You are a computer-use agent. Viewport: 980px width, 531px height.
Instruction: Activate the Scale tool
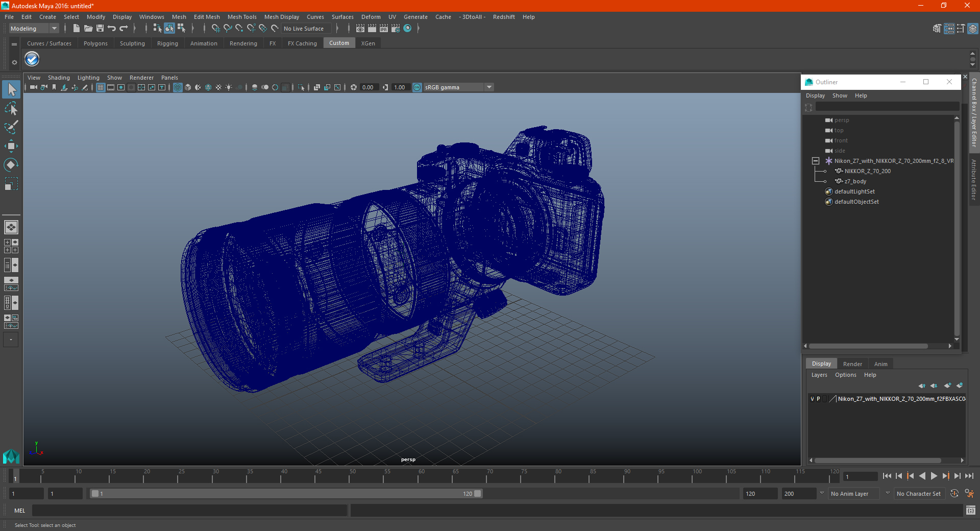[11, 183]
